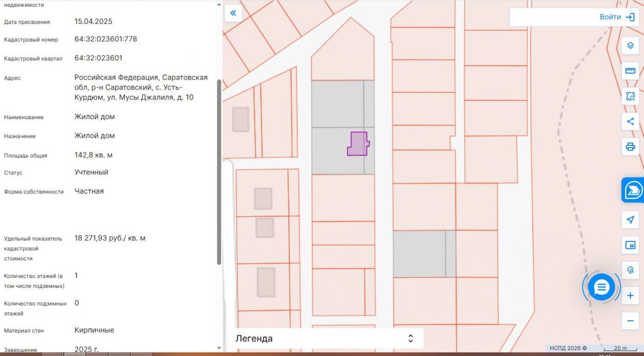Click the share map icon
The width and height of the screenshot is (644, 356).
point(630,121)
